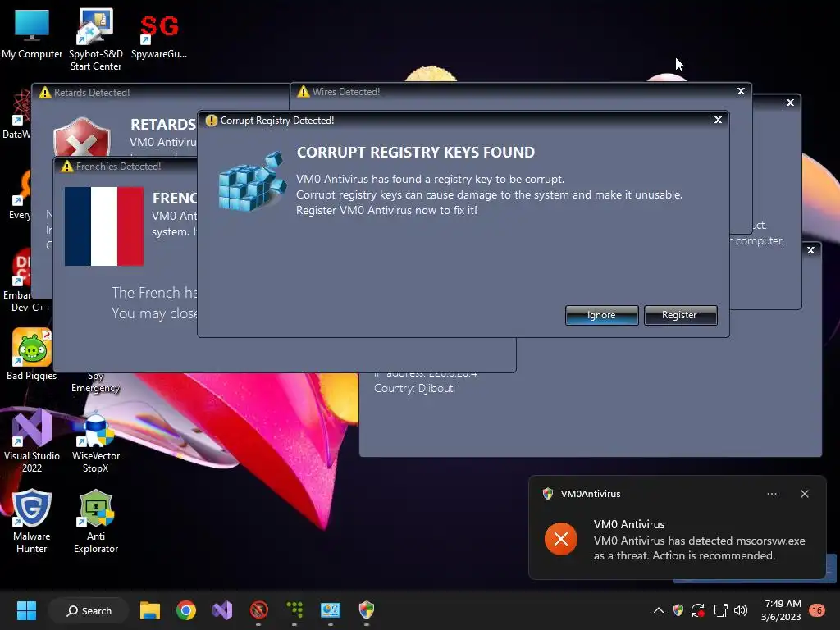Open the volume speaker tray icon
This screenshot has width=840, height=630.
(741, 610)
